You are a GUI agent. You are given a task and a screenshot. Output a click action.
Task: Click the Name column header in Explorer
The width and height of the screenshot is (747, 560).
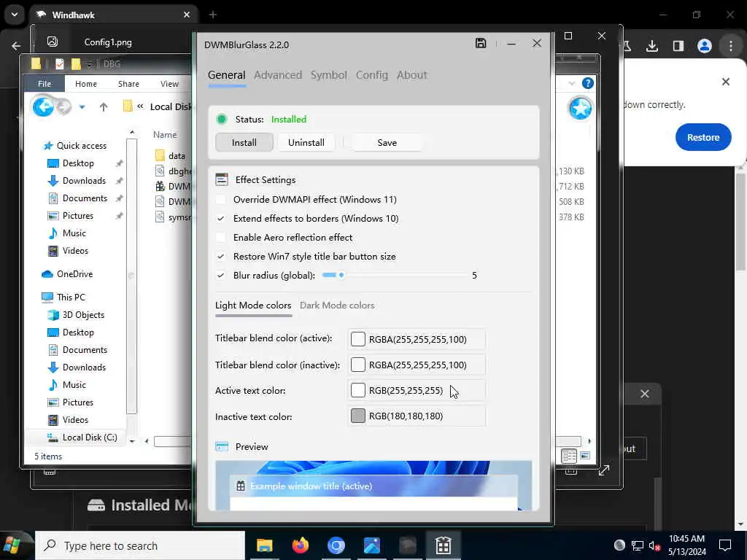[x=165, y=135]
